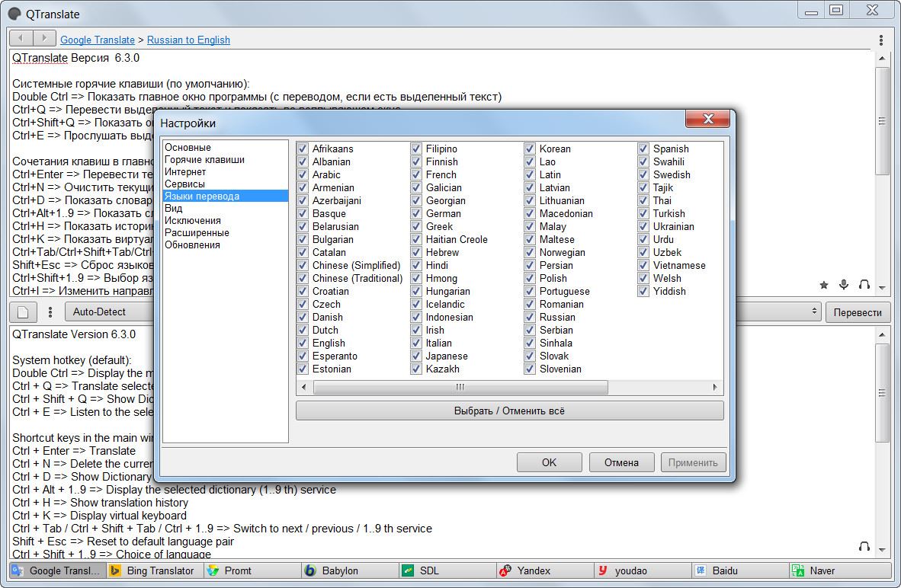901x588 pixels.
Task: Switch to Baidu translation service
Action: pos(741,570)
